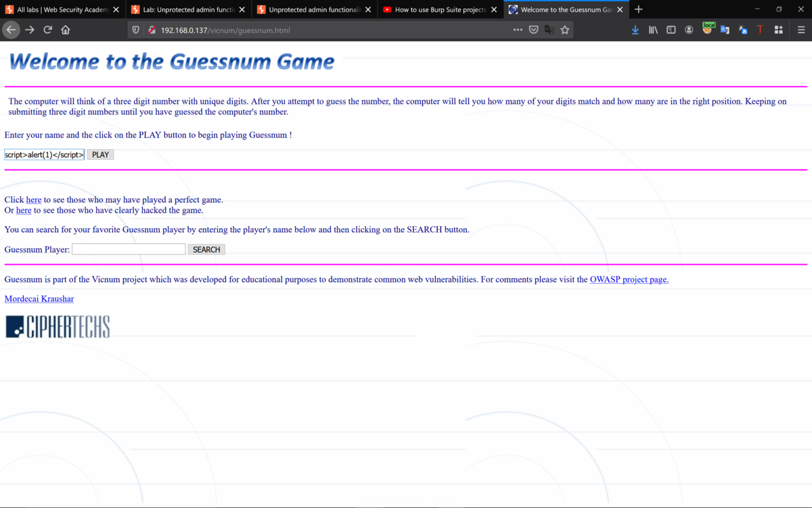Viewport: 812px width, 508px height.
Task: Open the Firefox hamburger menu
Action: tap(801, 30)
